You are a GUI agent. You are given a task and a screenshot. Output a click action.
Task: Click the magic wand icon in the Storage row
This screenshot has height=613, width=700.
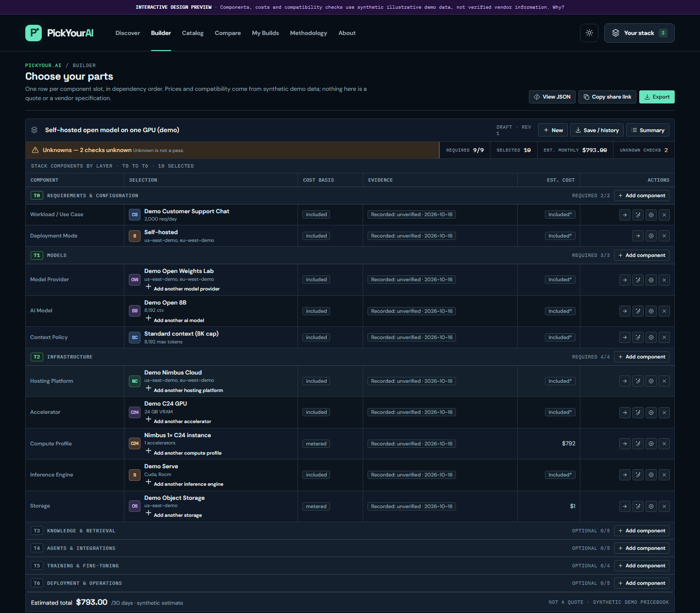pos(638,506)
